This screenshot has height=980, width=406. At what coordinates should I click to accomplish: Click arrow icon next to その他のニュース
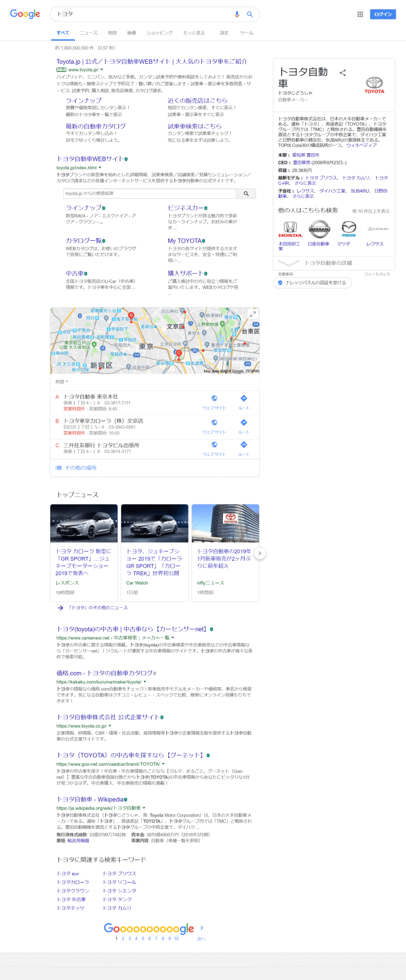pyautogui.click(x=61, y=608)
